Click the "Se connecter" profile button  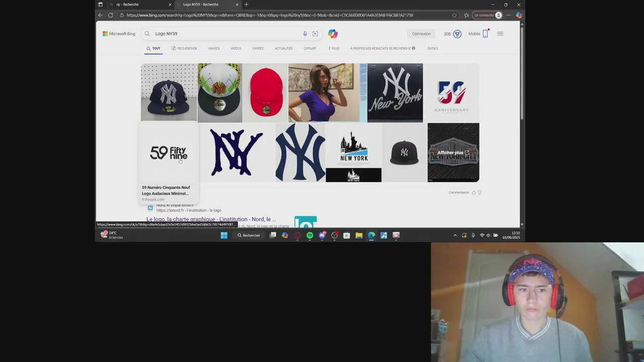488,15
